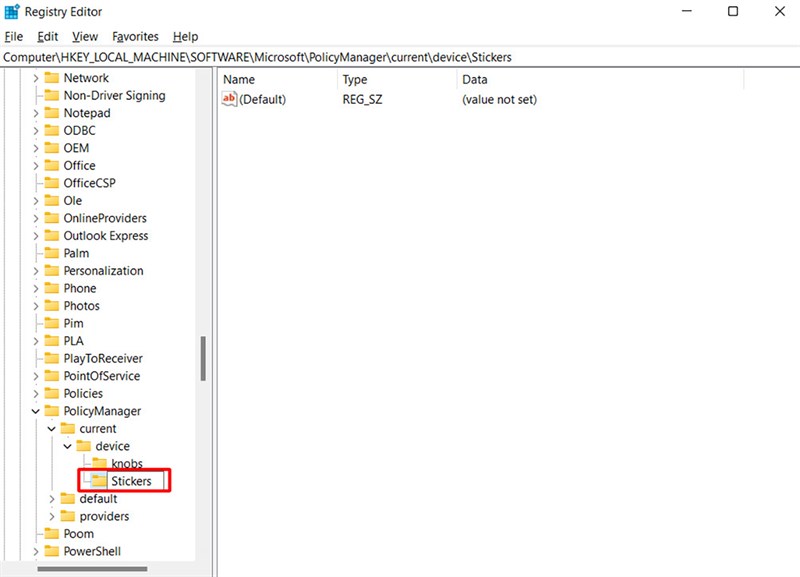Click the registry path address bar
800x577 pixels.
400,57
